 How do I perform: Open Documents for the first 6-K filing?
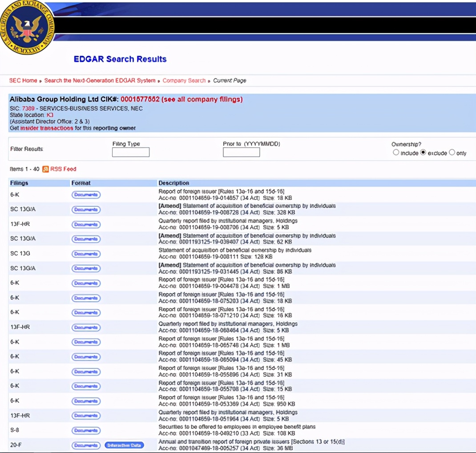[86, 195]
